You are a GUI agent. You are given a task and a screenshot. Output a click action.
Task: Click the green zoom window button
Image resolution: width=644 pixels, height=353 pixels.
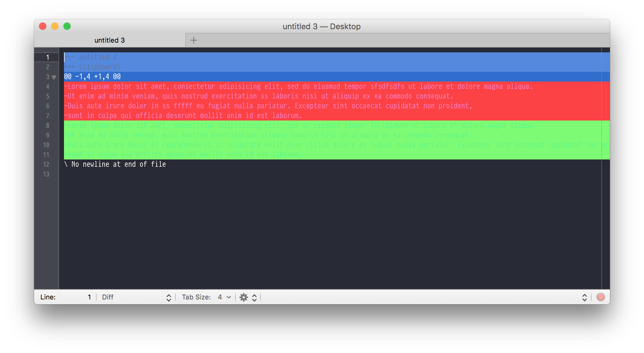pyautogui.click(x=67, y=26)
